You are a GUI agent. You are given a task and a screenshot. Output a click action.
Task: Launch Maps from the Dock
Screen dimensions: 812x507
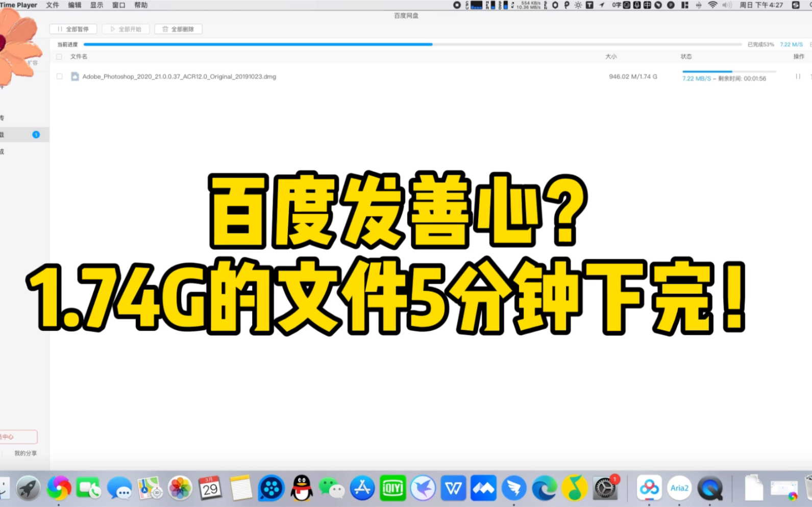150,488
